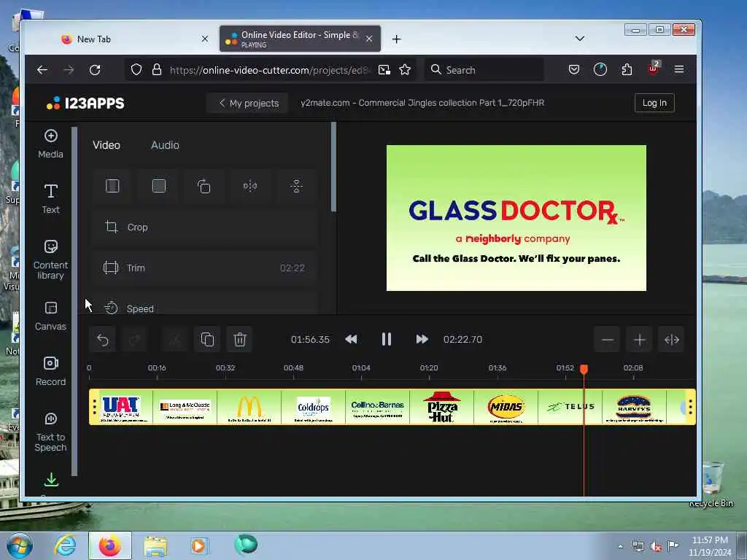The width and height of the screenshot is (747, 560).
Task: Open the media player taskbar icon
Action: (199, 545)
